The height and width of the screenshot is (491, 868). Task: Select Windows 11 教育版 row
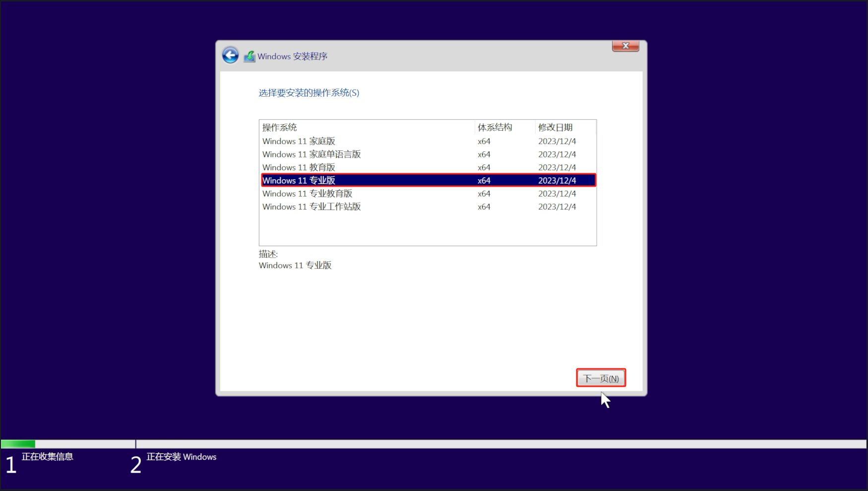428,167
